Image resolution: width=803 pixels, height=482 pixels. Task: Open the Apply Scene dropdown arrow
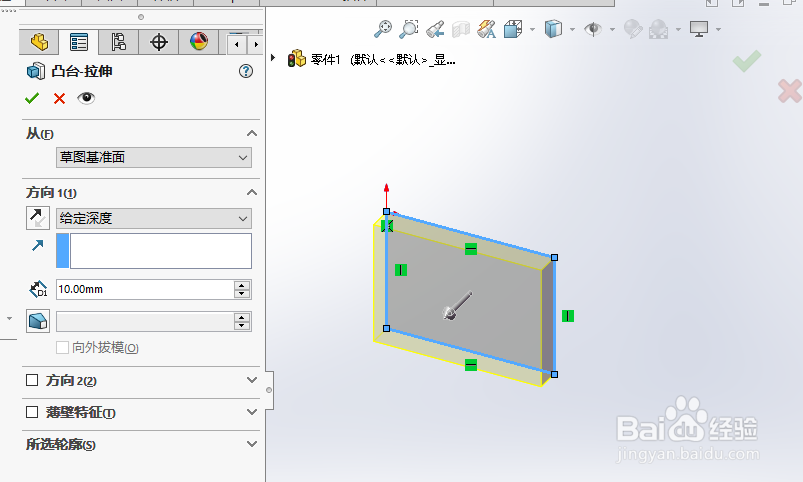(678, 30)
